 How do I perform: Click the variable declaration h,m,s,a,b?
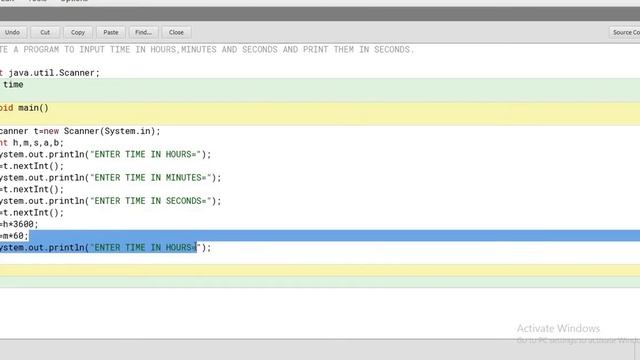click(x=32, y=143)
